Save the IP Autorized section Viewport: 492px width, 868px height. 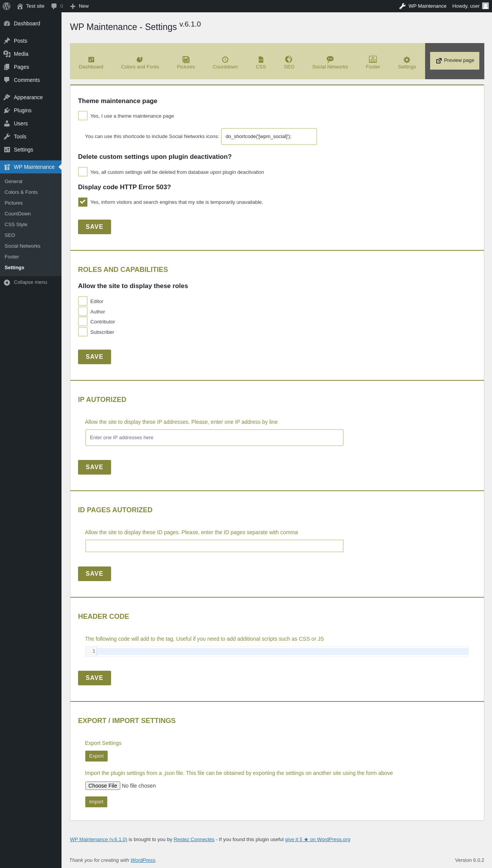[x=95, y=467]
